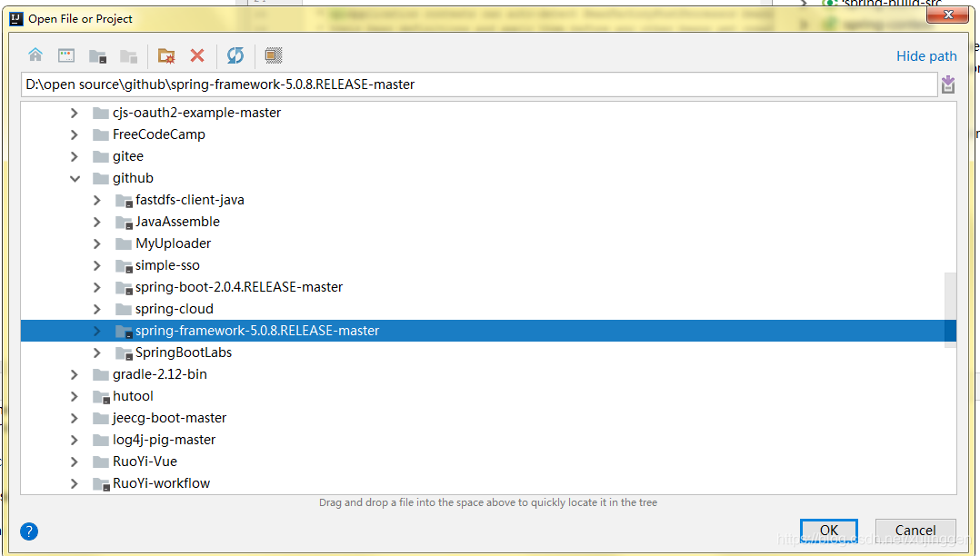Click the red Delete icon
Viewport: 980px width, 556px height.
click(x=197, y=55)
